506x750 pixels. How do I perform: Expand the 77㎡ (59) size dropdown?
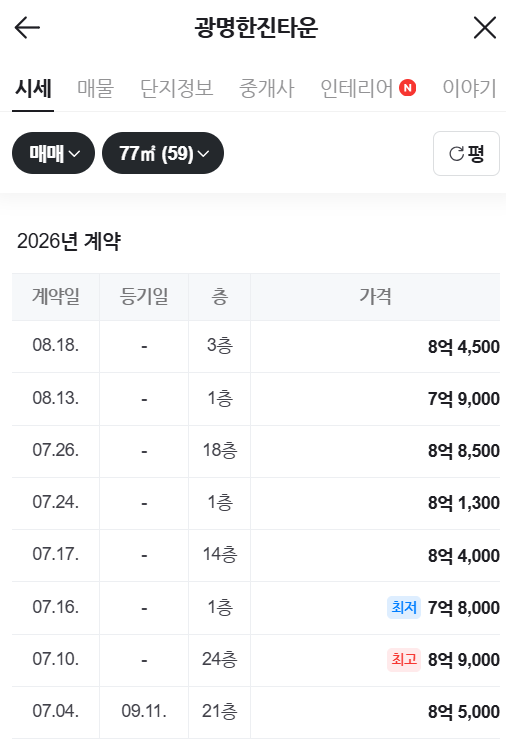[163, 153]
